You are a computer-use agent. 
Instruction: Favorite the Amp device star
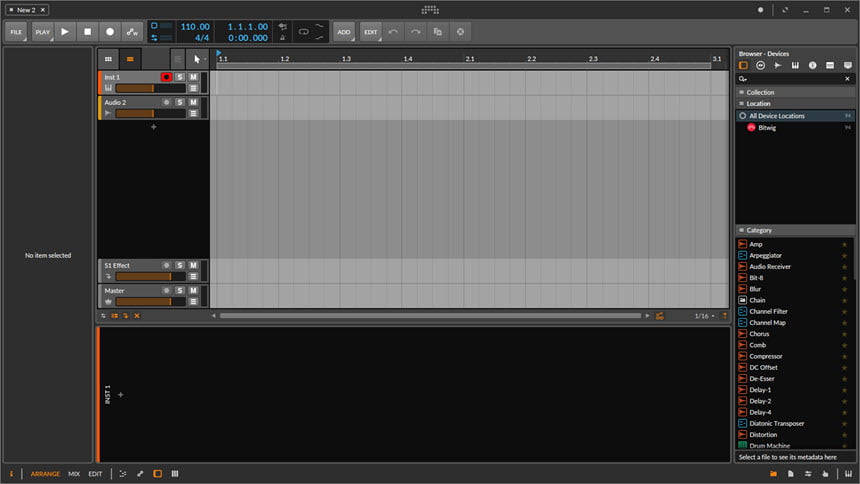[x=845, y=244]
